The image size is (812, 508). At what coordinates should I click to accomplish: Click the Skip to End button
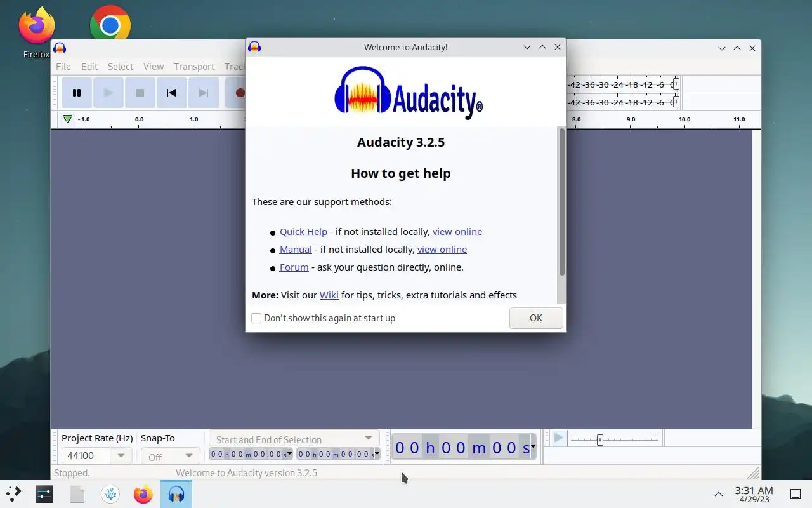[x=204, y=93]
